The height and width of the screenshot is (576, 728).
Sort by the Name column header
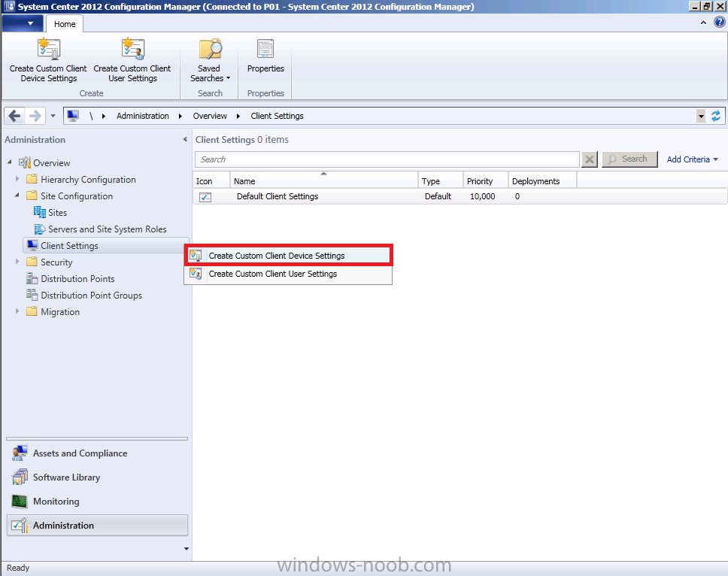324,180
